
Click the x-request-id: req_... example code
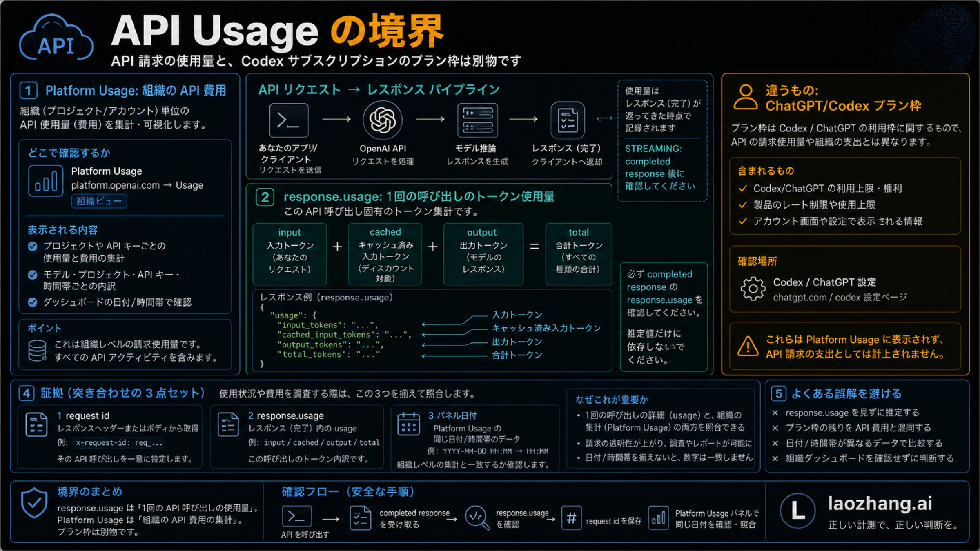point(119,442)
